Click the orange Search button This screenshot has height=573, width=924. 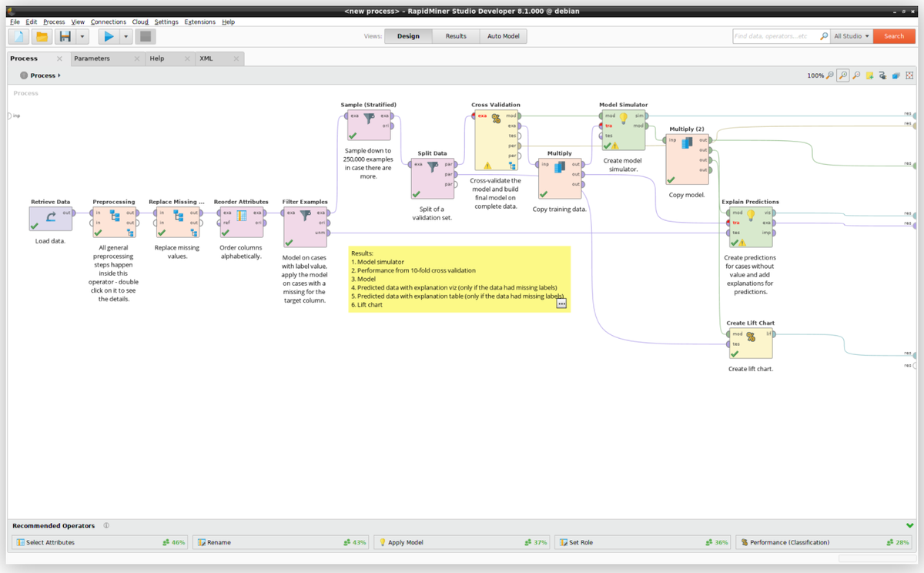(894, 36)
